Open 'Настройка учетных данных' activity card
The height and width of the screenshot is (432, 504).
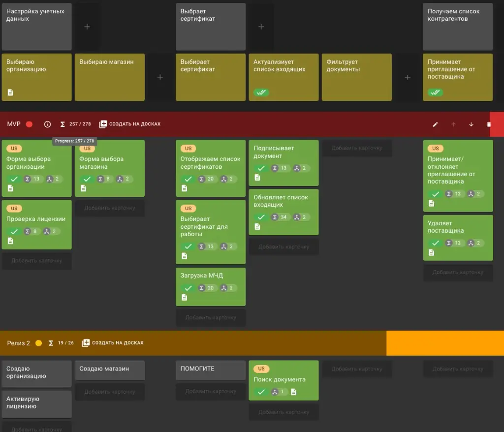pyautogui.click(x=36, y=27)
